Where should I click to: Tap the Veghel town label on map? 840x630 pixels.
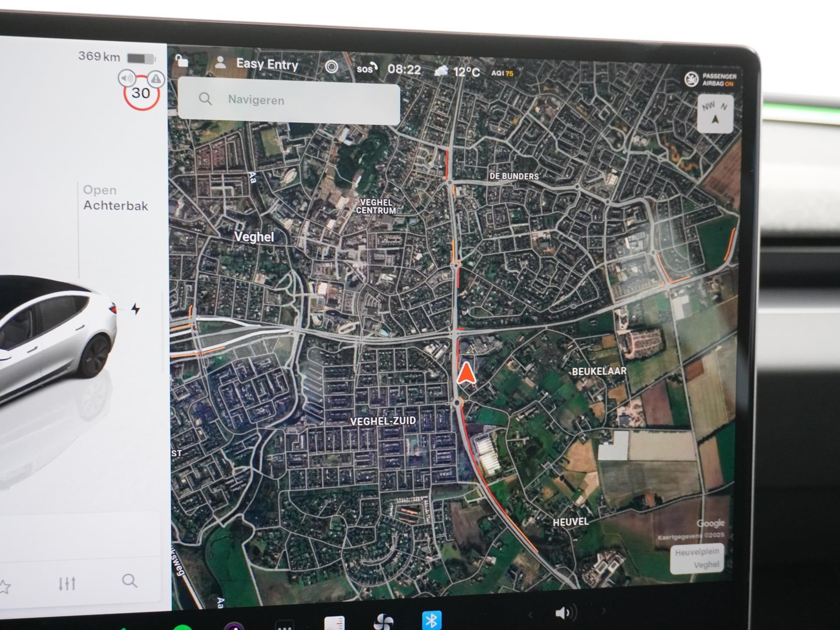point(254,237)
